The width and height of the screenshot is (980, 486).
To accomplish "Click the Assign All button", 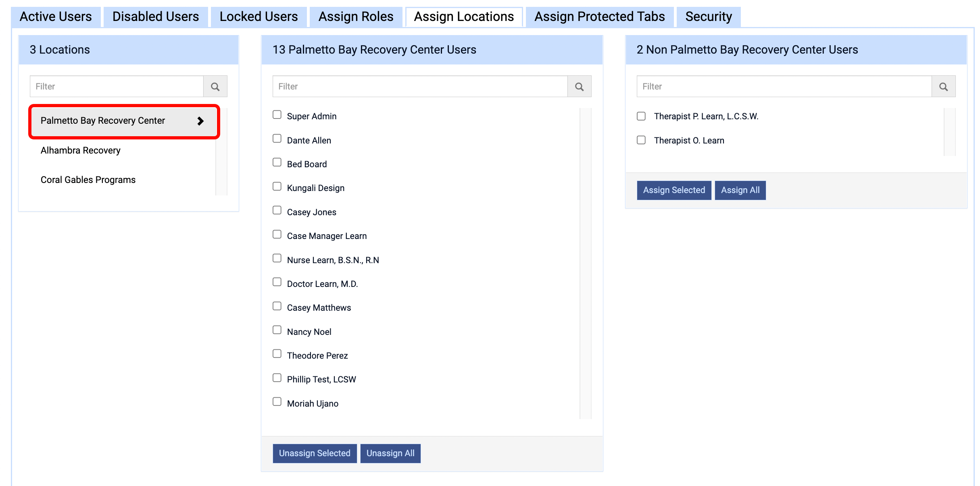I will tap(740, 190).
